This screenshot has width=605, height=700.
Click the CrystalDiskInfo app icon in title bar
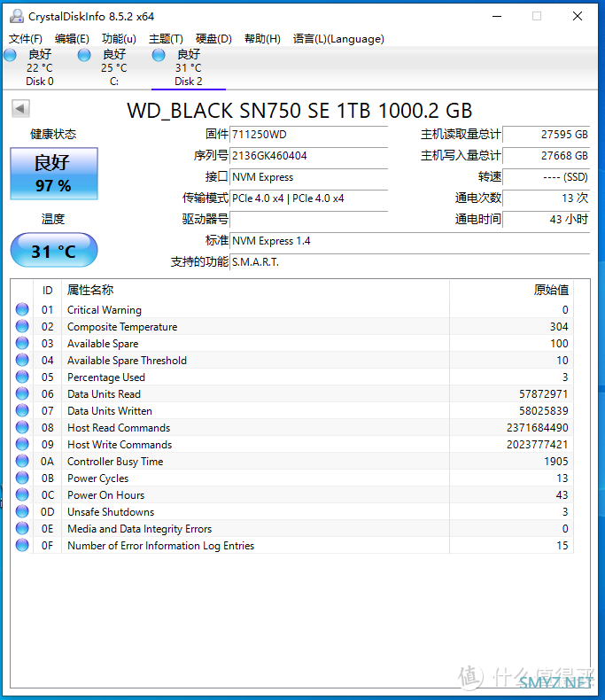[17, 17]
